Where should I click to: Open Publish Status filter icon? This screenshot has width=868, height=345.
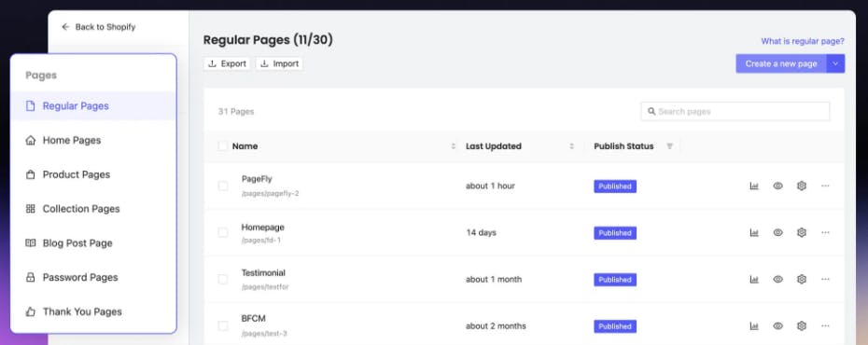(x=670, y=146)
